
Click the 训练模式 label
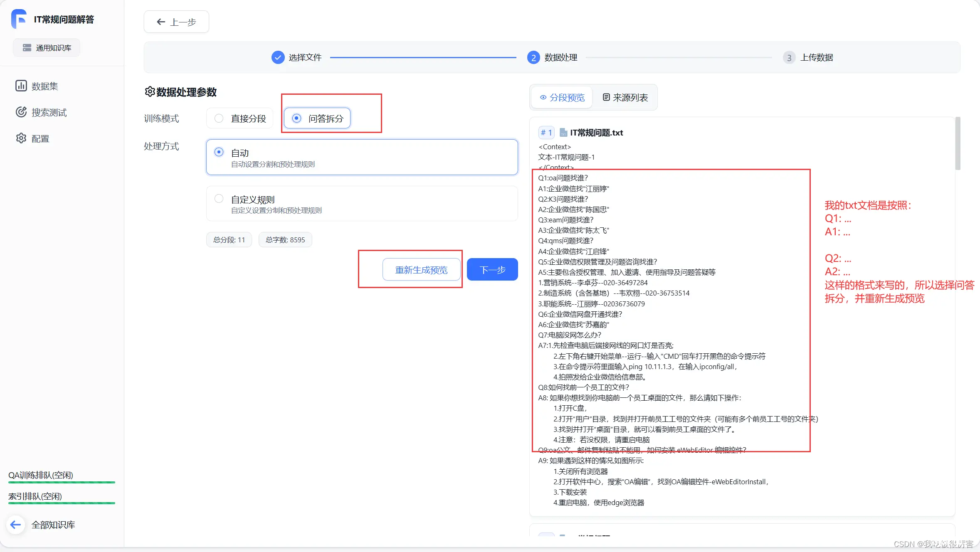pos(161,118)
